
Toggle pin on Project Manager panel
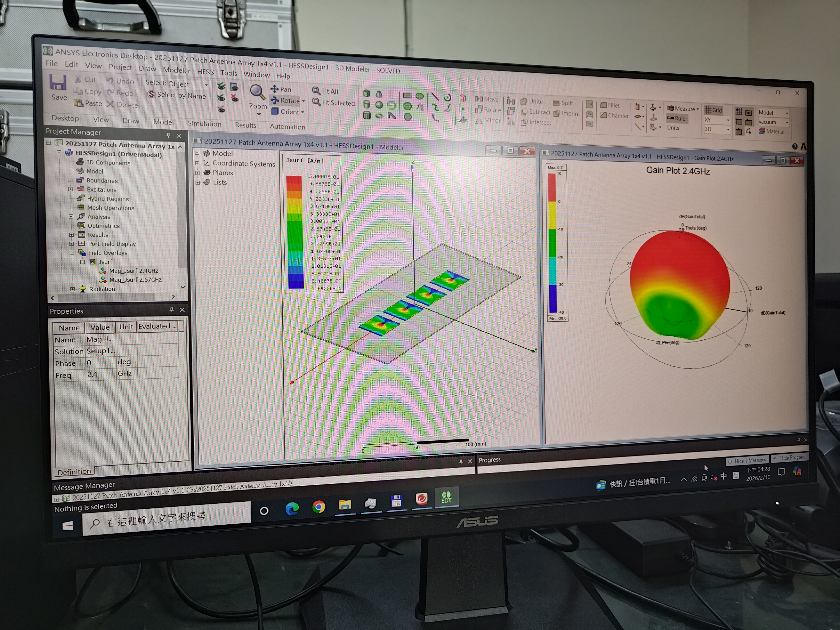point(168,135)
